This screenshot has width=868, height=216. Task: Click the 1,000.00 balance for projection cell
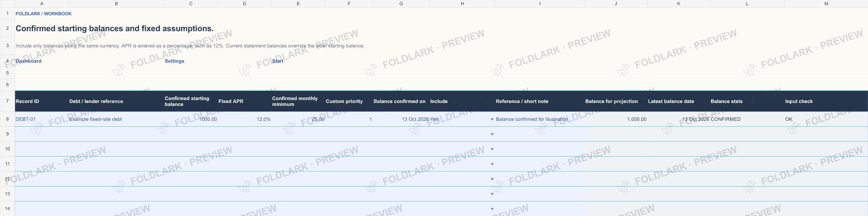tap(616, 119)
